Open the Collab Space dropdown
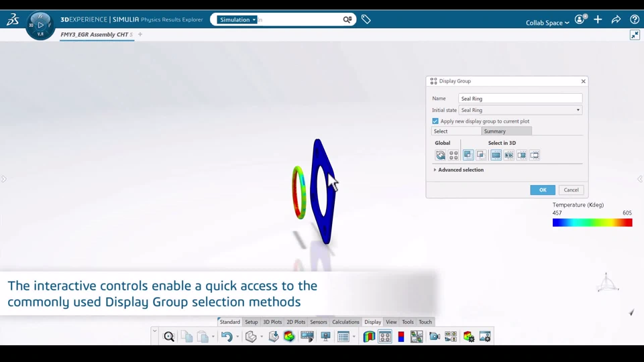This screenshot has height=362, width=644. tap(547, 23)
